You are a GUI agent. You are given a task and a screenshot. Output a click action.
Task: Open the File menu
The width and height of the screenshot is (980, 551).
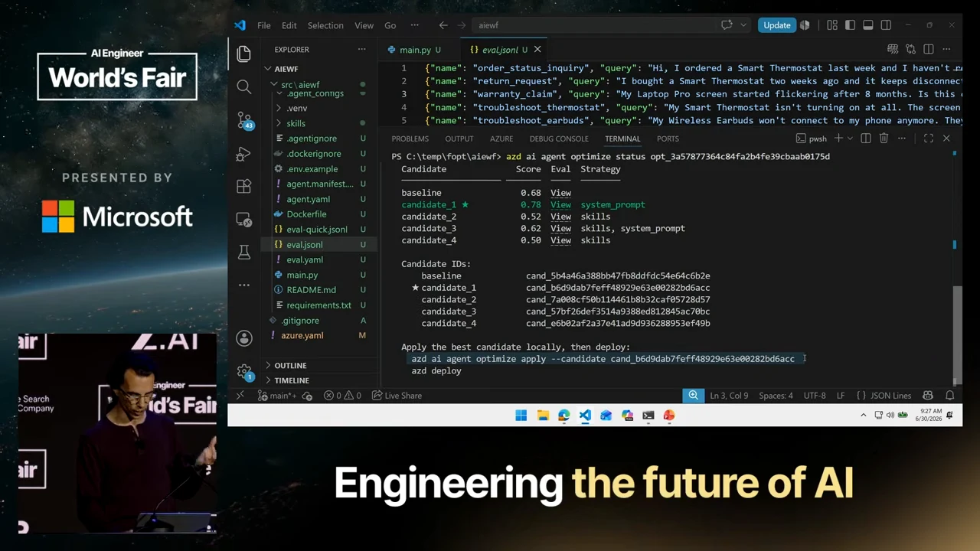pyautogui.click(x=263, y=25)
